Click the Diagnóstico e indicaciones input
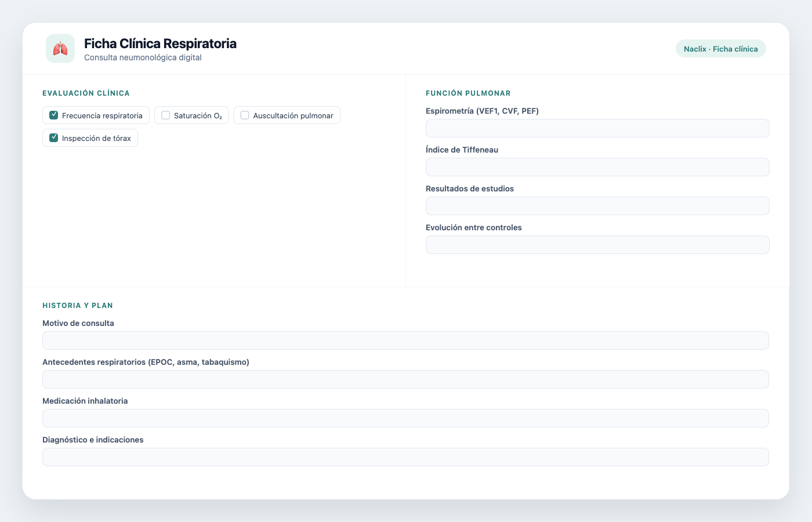Screen dimensions: 812x522 pos(405,457)
